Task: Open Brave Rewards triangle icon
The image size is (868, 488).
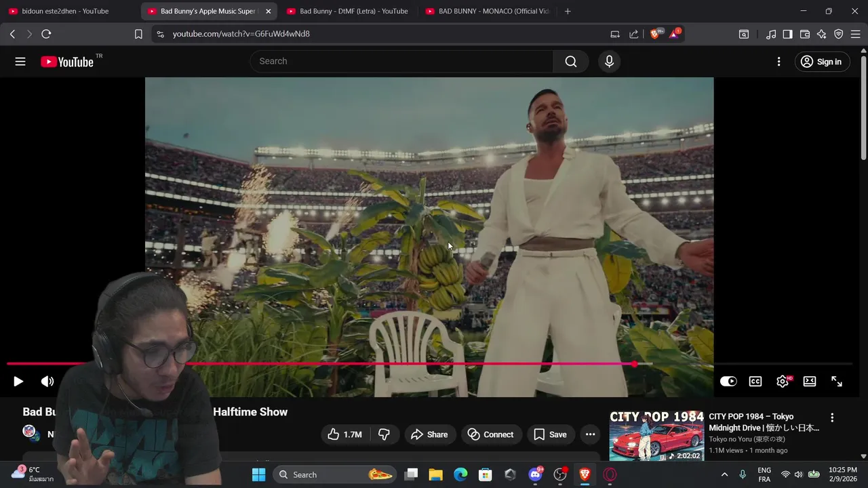Action: [x=674, y=34]
